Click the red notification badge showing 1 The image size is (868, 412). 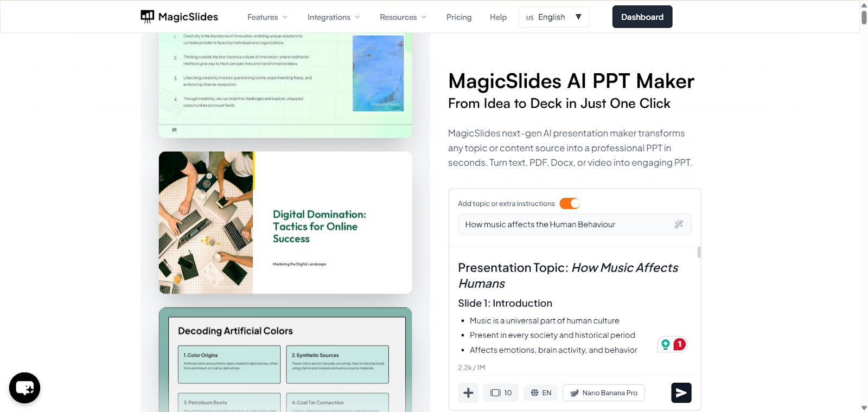pos(679,344)
